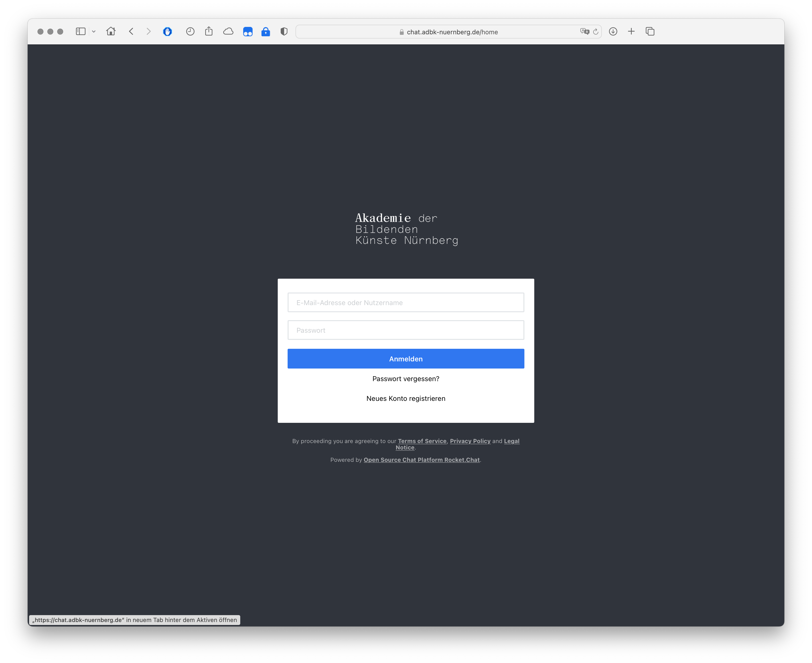This screenshot has width=812, height=663.
Task: Open the iCloud tabs cloud icon
Action: point(228,32)
